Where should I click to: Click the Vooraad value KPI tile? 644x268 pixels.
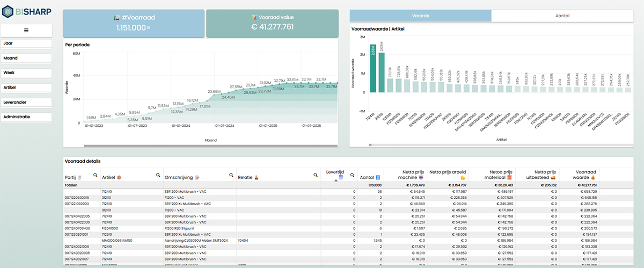[x=273, y=23]
